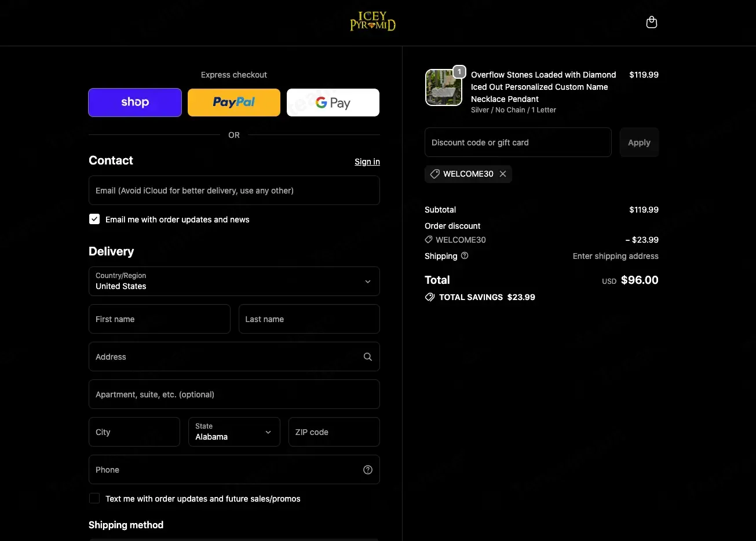Image resolution: width=756 pixels, height=541 pixels.
Task: Follow the Sign in link
Action: coord(367,162)
